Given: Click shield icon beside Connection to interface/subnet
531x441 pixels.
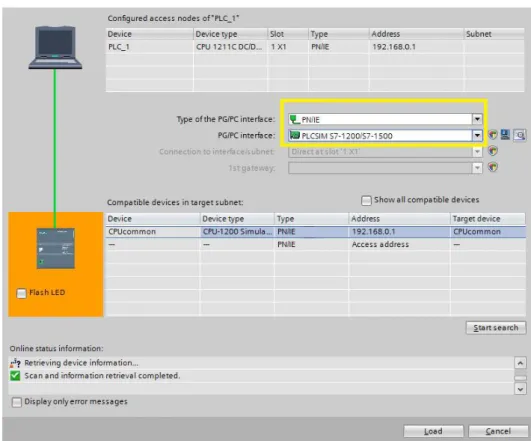Looking at the screenshot, I should (x=493, y=151).
